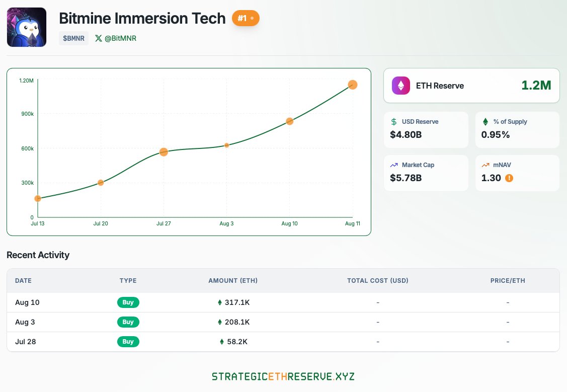Screen dimensions: 567x392
Task: Click the DATE column header
Action: pyautogui.click(x=23, y=281)
